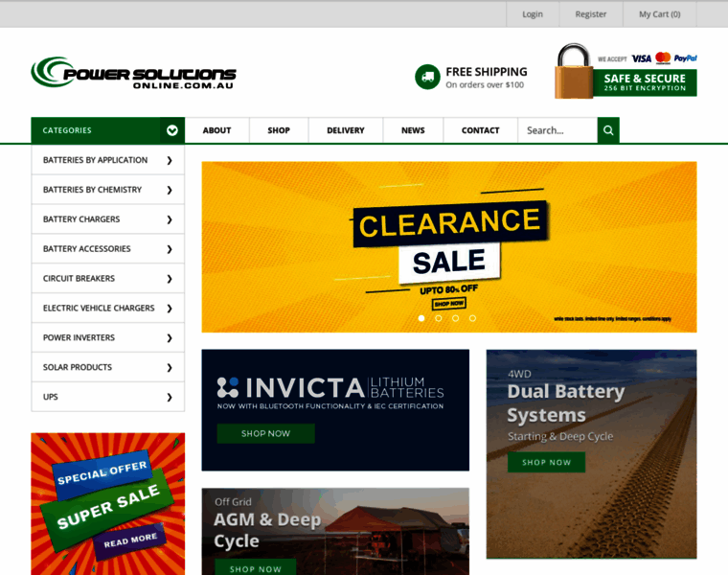The width and height of the screenshot is (728, 575).
Task: Click the Visa payment icon
Action: pyautogui.click(x=641, y=58)
